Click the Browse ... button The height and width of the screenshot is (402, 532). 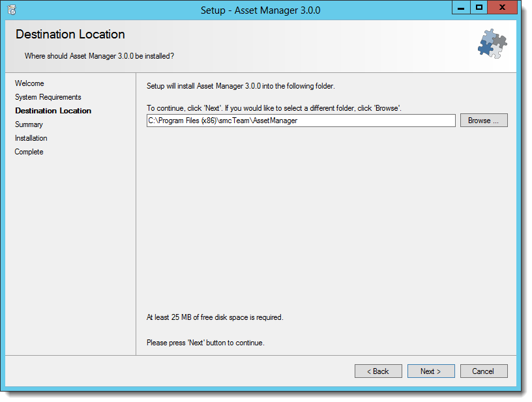click(x=484, y=121)
